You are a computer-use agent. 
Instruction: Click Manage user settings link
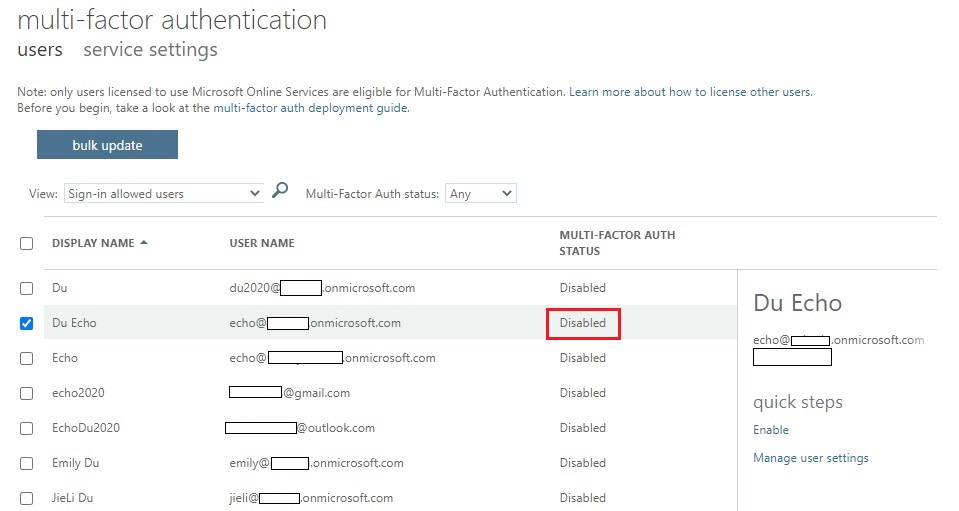click(x=810, y=458)
